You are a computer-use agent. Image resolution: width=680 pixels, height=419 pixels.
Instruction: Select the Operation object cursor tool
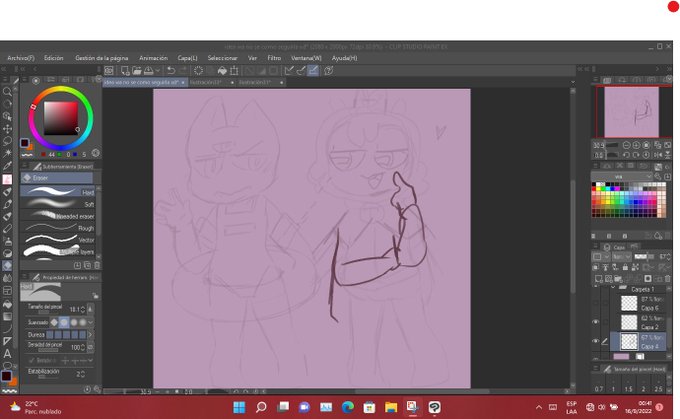pyautogui.click(x=7, y=116)
